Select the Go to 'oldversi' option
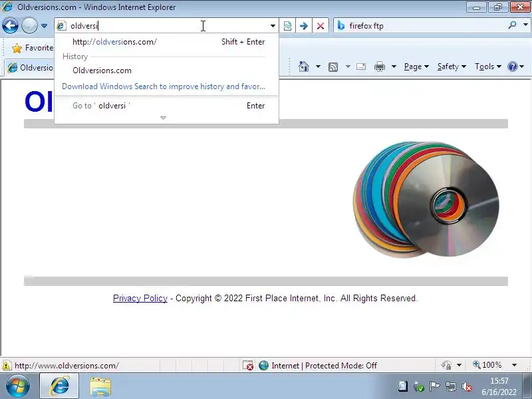Image resolution: width=532 pixels, height=399 pixels. (166, 106)
